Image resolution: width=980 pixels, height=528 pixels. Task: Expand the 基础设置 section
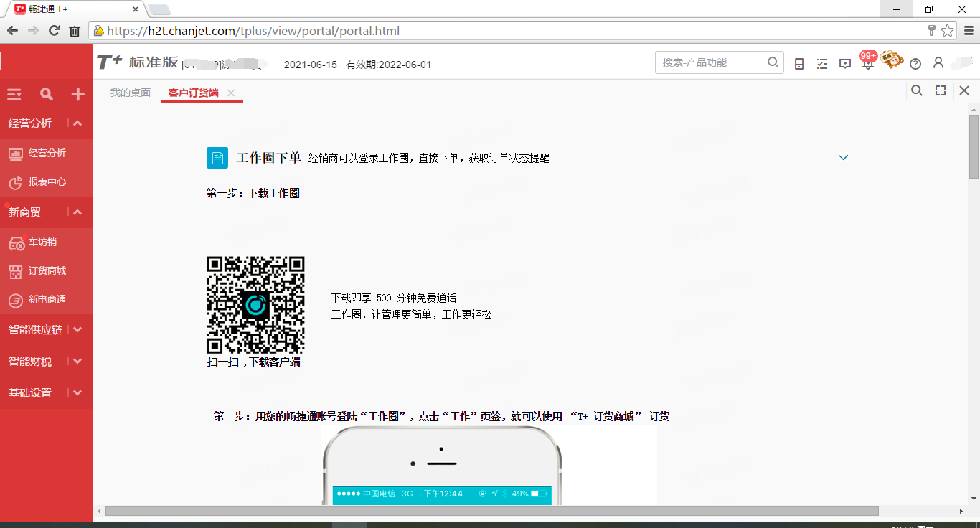tap(47, 393)
